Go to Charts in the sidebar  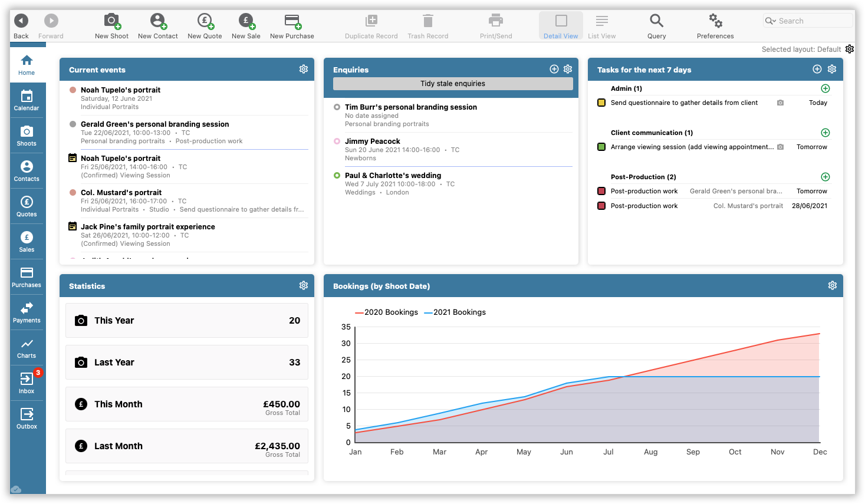coord(27,348)
